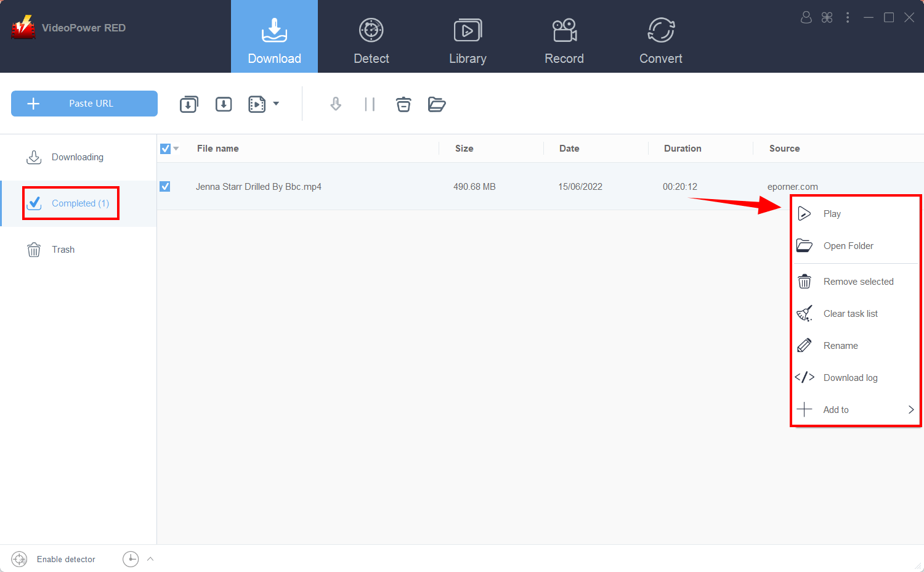Click the batch download icon in toolbar
This screenshot has width=924, height=572.
click(x=189, y=104)
